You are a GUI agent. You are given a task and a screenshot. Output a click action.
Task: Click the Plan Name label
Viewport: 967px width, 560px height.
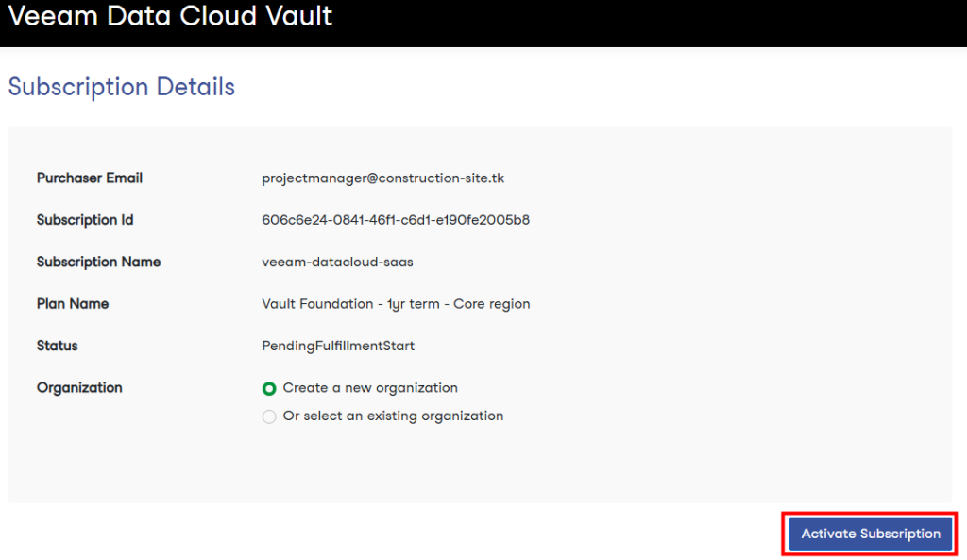coord(73,304)
